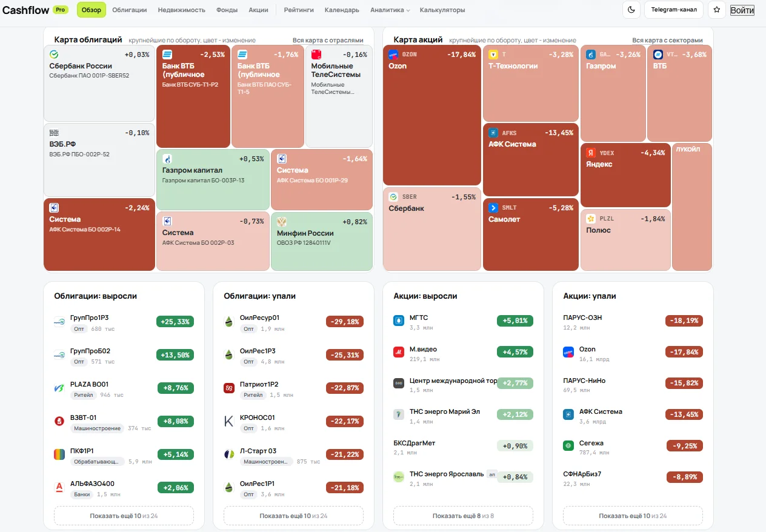
Task: Click the МГТС stock icon
Action: point(399,321)
